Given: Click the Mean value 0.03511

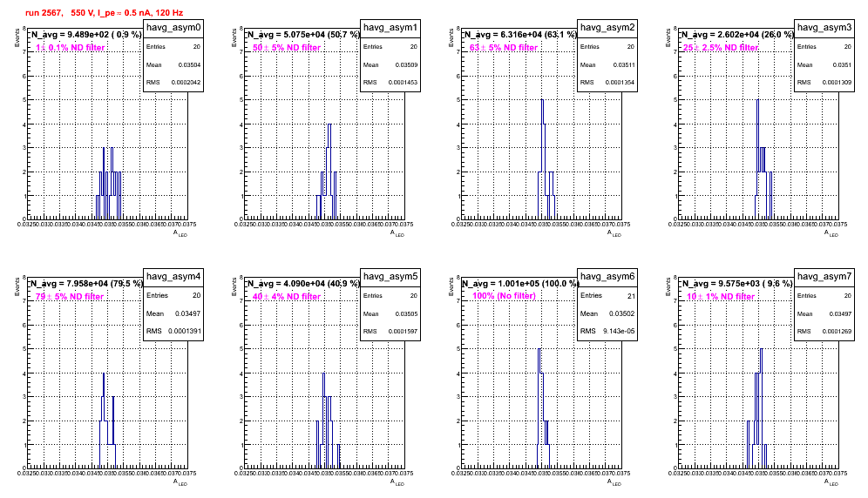Looking at the screenshot, I should pos(623,64).
